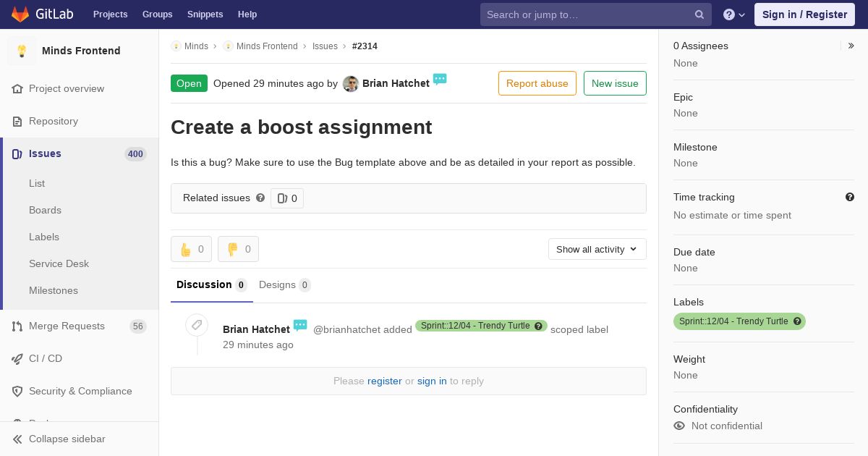Open the issues List sidebar item

click(37, 184)
